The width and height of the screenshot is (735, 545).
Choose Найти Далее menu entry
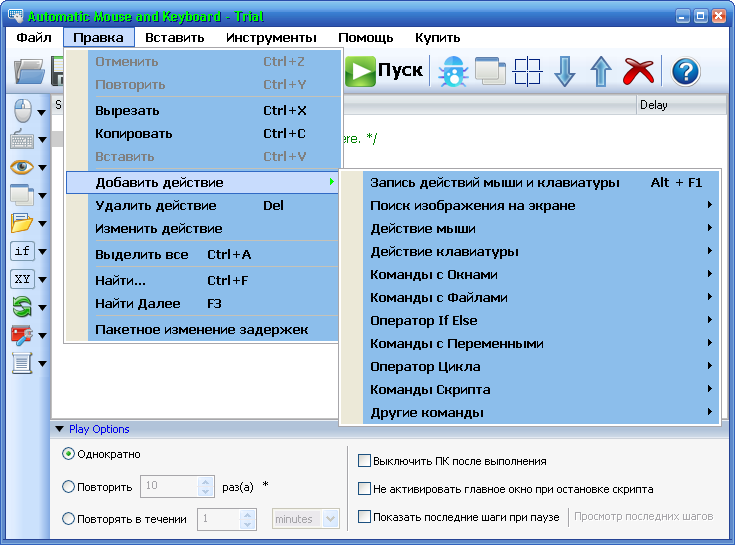(x=202, y=303)
